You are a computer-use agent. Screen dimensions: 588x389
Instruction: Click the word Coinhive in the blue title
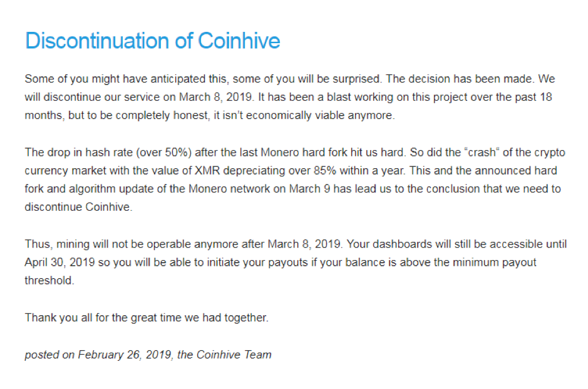pyautogui.click(x=239, y=41)
